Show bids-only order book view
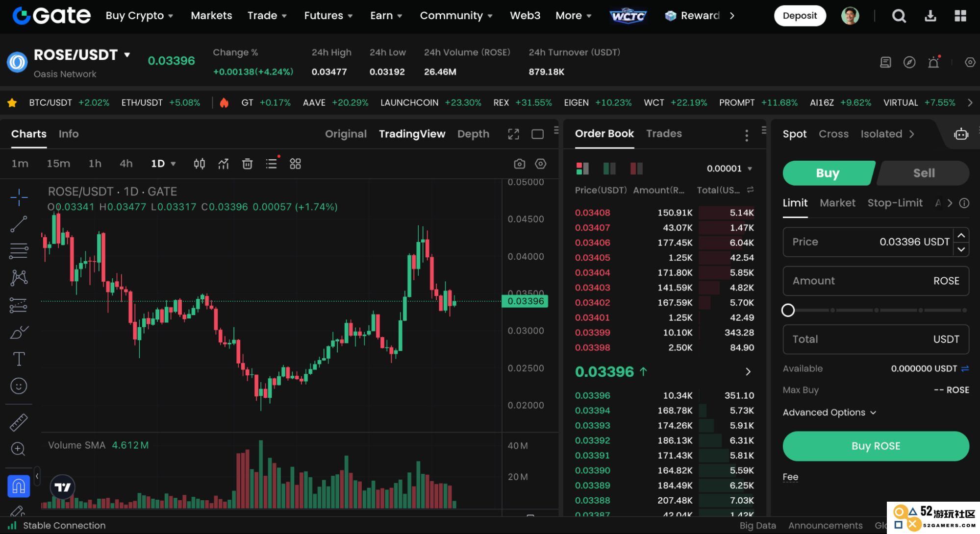The height and width of the screenshot is (534, 980). (609, 169)
